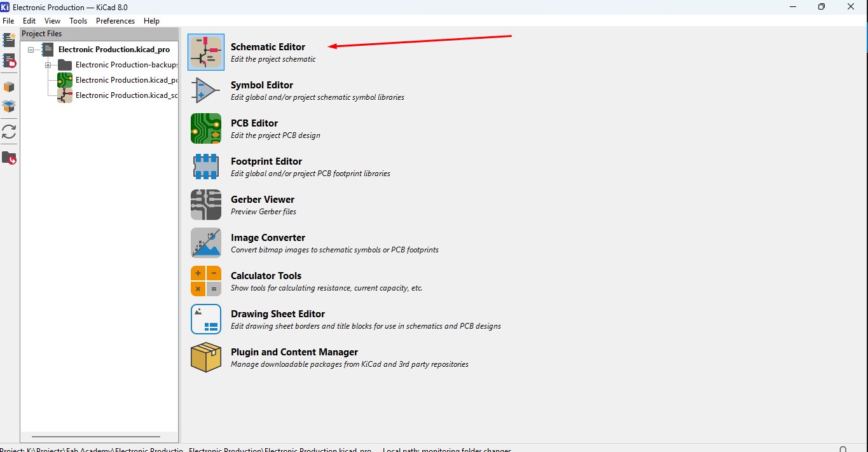The image size is (868, 452).
Task: Click the KiCad logo in the title bar
Action: (x=5, y=7)
